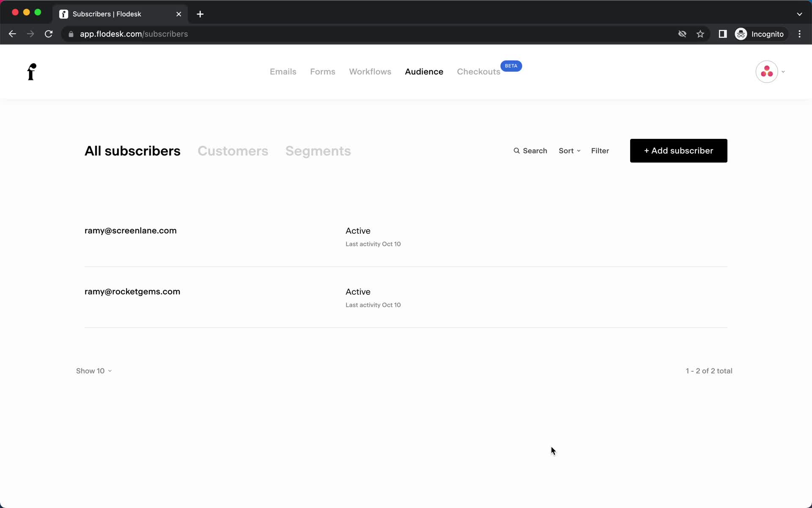This screenshot has width=812, height=508.
Task: Click the Audience navigation item
Action: pos(424,72)
